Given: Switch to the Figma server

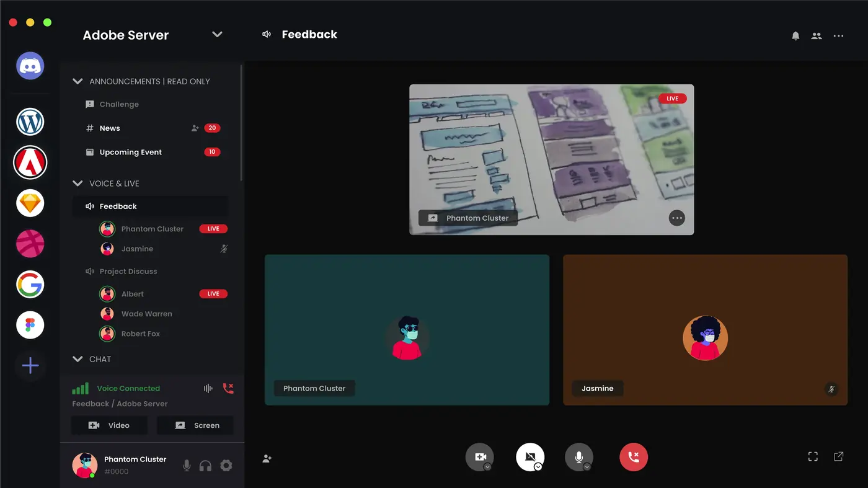Looking at the screenshot, I should click(30, 325).
